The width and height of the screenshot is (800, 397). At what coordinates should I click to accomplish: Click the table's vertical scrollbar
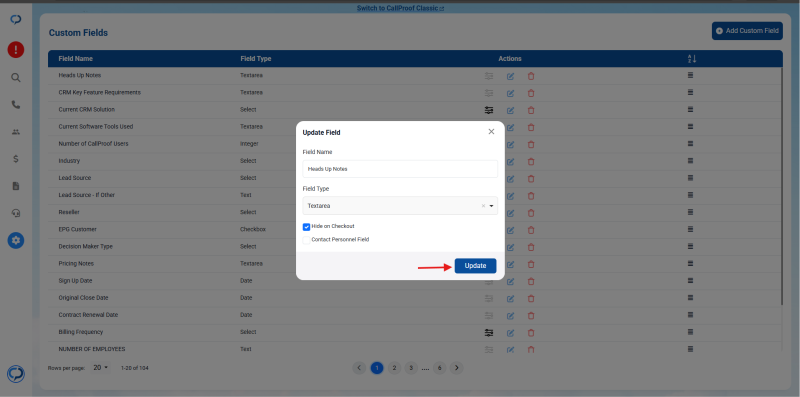[x=781, y=186]
